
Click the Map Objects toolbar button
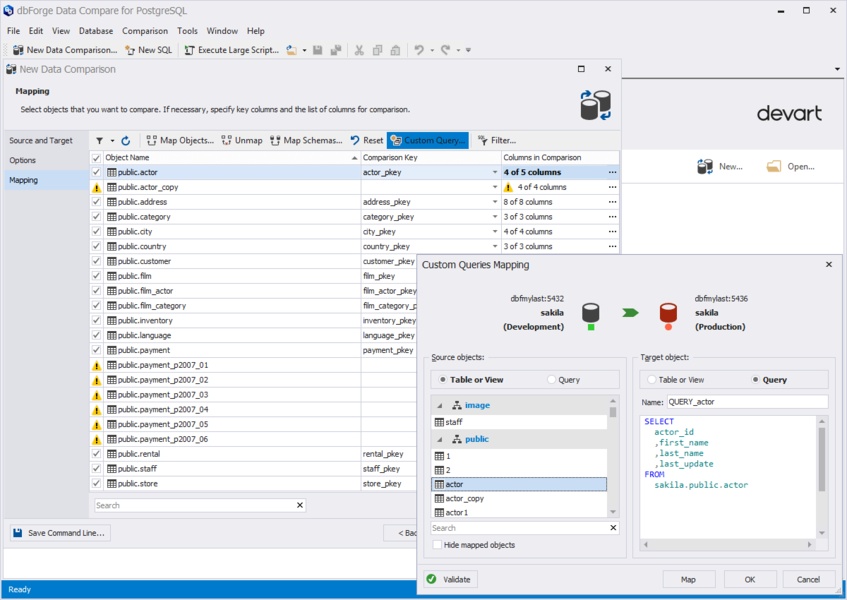[x=180, y=141]
